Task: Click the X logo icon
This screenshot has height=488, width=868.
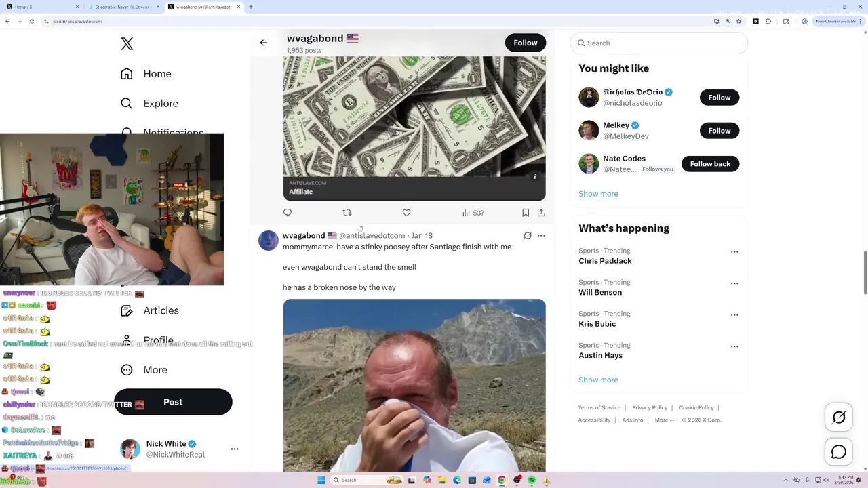Action: pyautogui.click(x=127, y=44)
